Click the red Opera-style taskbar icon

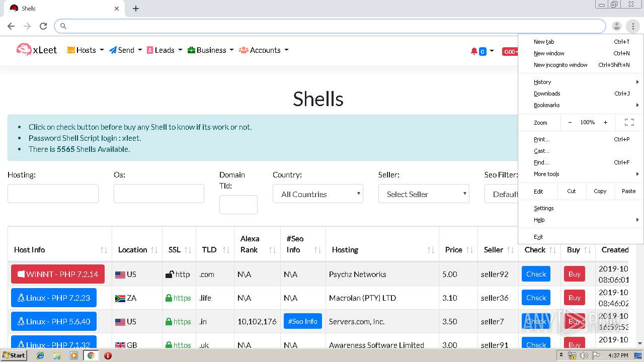click(x=108, y=355)
